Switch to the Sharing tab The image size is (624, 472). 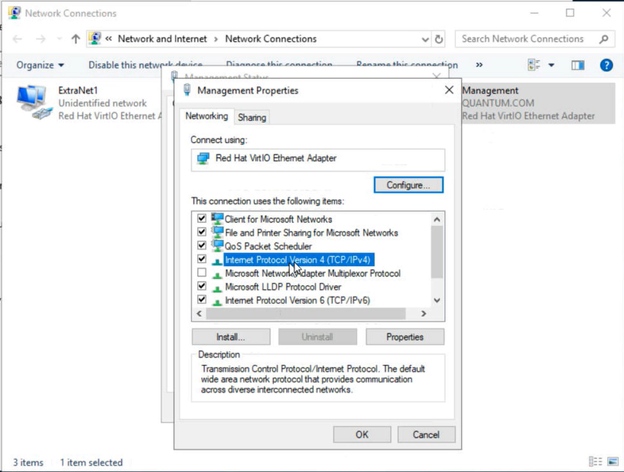252,117
